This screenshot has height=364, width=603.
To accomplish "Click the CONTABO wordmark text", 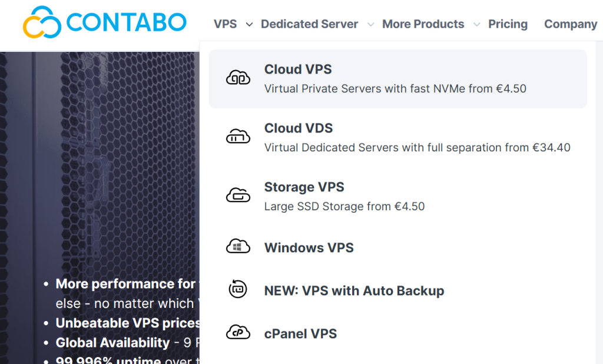I will click(x=127, y=22).
